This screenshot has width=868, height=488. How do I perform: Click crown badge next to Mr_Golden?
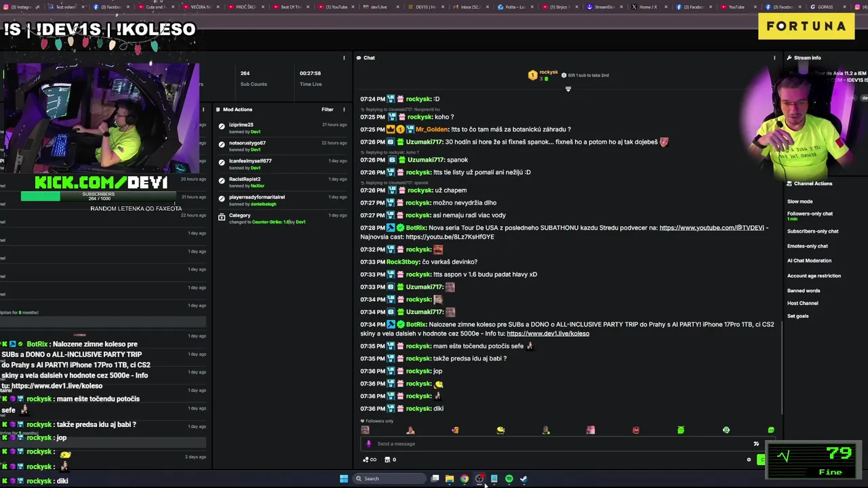(x=391, y=129)
